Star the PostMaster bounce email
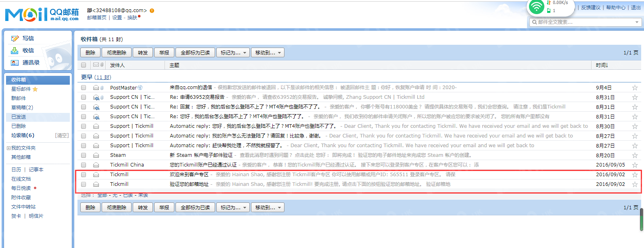The width and height of the screenshot is (644, 248). 635,88
